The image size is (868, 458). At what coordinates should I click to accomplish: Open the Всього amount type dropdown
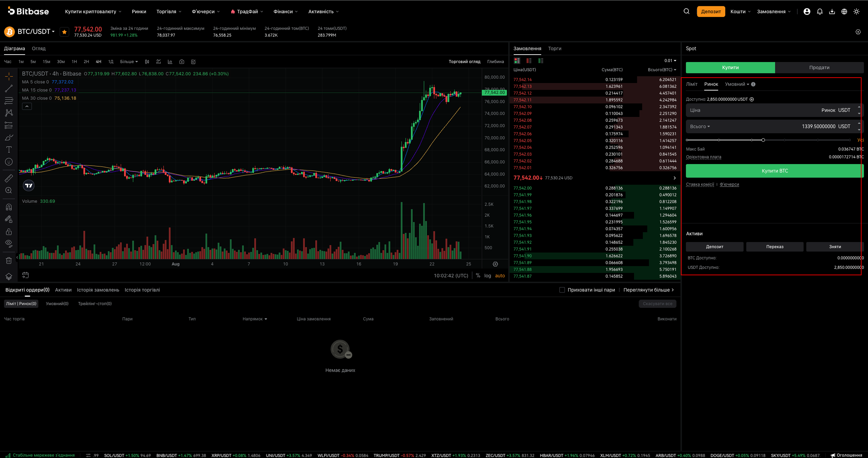(x=700, y=126)
